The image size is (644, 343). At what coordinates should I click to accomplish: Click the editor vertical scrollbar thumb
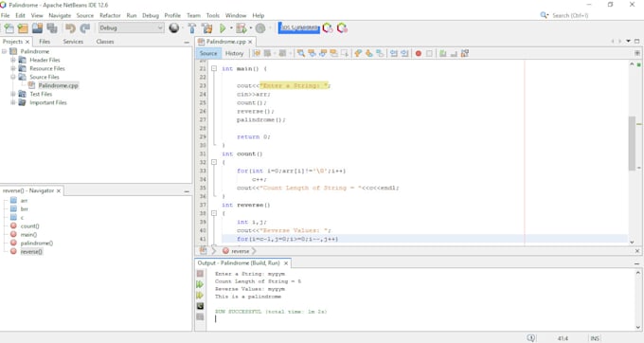[x=632, y=143]
